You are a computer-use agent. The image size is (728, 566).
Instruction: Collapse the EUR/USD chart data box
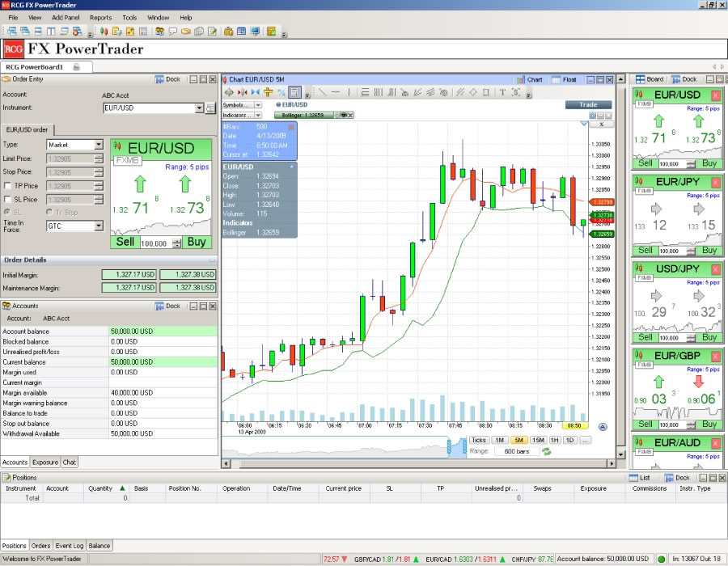click(x=291, y=167)
